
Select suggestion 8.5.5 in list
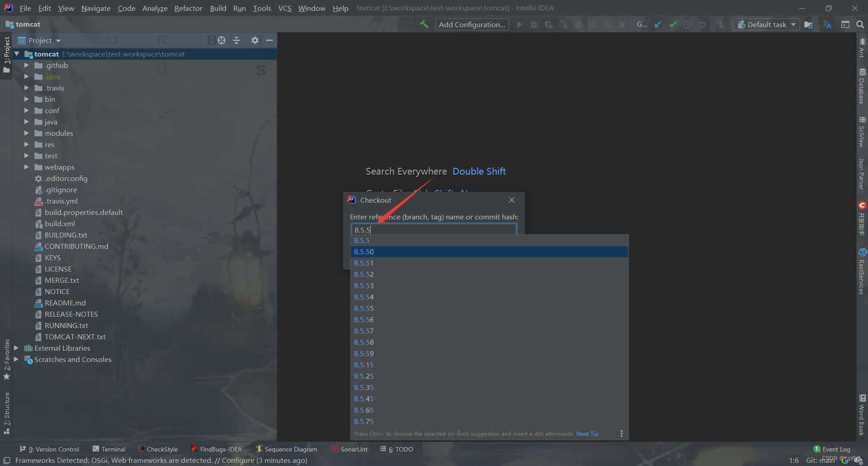[x=490, y=240]
